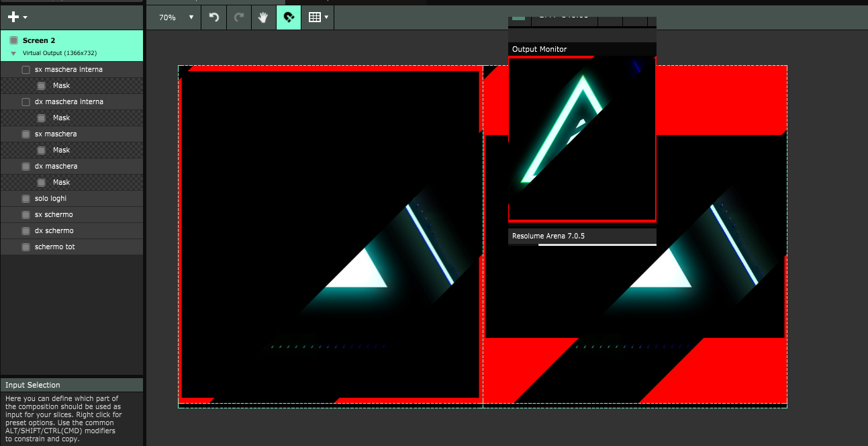Click the redo arrow in toolbar
This screenshot has width=868, height=446.
[239, 17]
